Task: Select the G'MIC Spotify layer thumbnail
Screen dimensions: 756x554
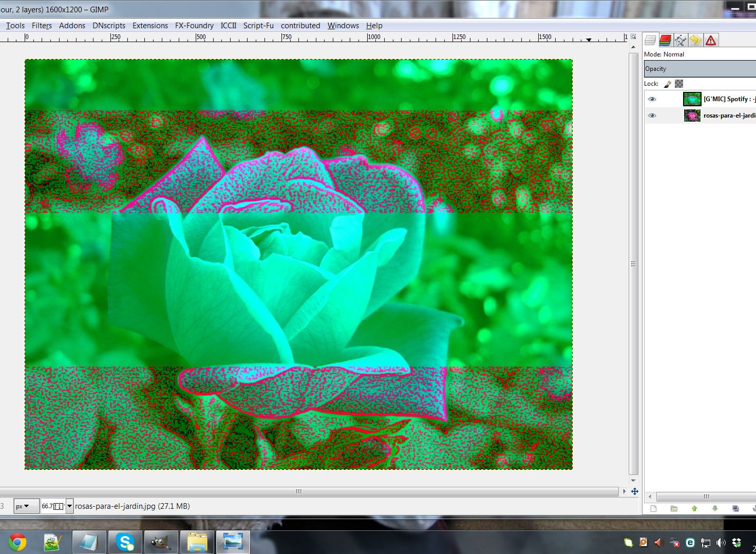Action: [x=692, y=99]
